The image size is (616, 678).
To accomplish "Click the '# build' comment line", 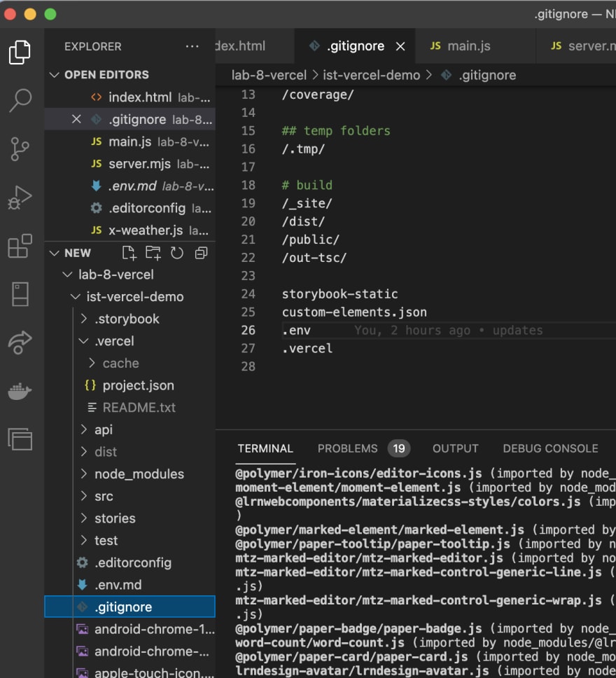I will tap(307, 185).
